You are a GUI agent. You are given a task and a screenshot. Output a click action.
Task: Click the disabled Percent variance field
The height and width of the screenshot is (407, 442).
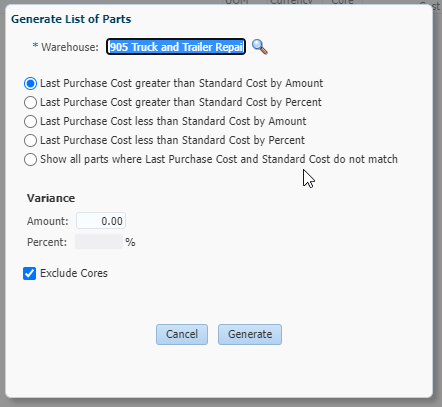coord(99,242)
